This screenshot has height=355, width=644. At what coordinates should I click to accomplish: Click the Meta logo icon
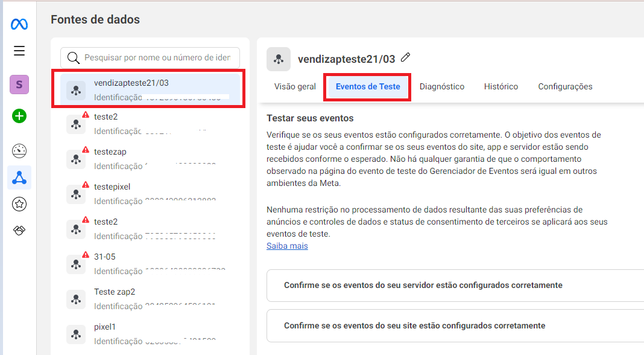[x=19, y=25]
